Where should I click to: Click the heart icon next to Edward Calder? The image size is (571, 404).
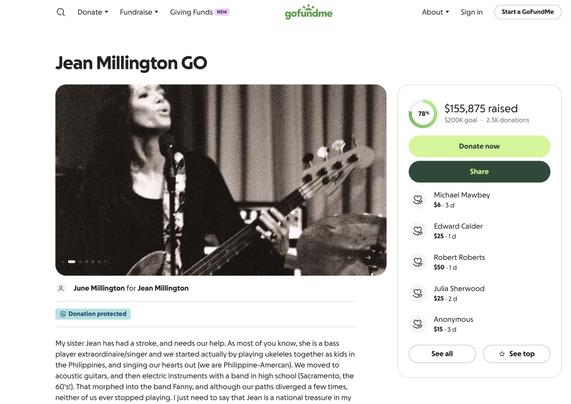pyautogui.click(x=418, y=231)
